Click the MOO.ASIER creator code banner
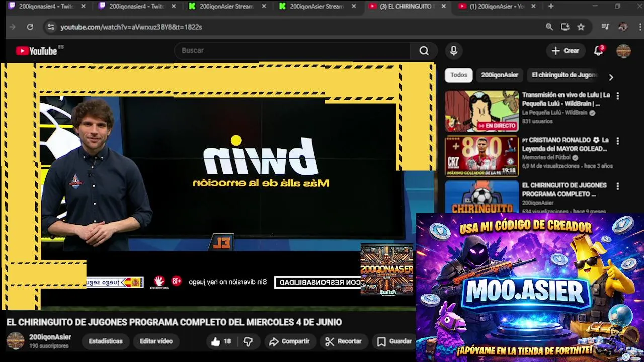Screen dimensions: 644x362 530,287
